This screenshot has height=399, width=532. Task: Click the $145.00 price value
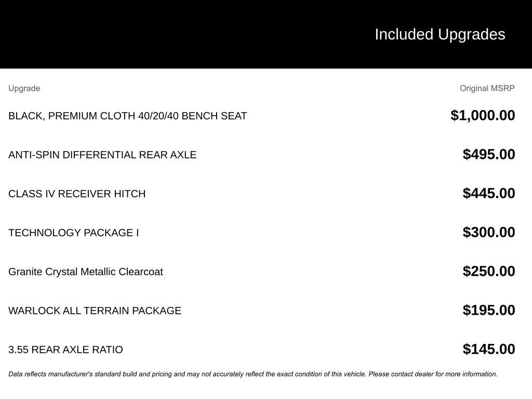click(489, 349)
